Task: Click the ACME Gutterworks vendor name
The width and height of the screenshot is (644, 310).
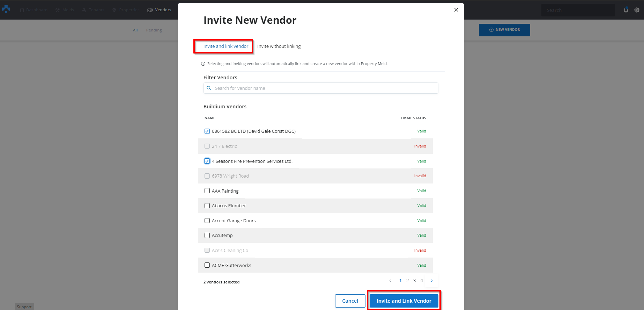Action: tap(231, 266)
